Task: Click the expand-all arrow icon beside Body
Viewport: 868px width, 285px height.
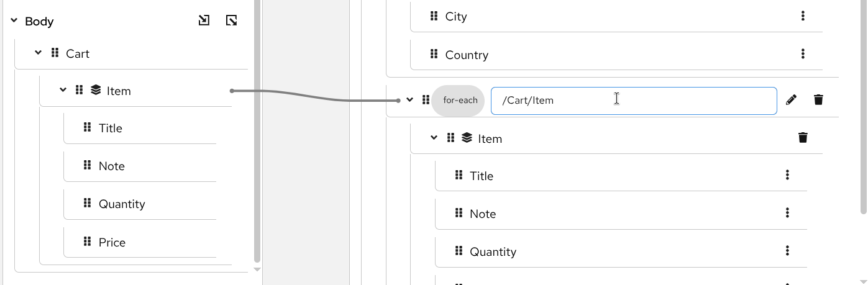Action: (x=204, y=21)
